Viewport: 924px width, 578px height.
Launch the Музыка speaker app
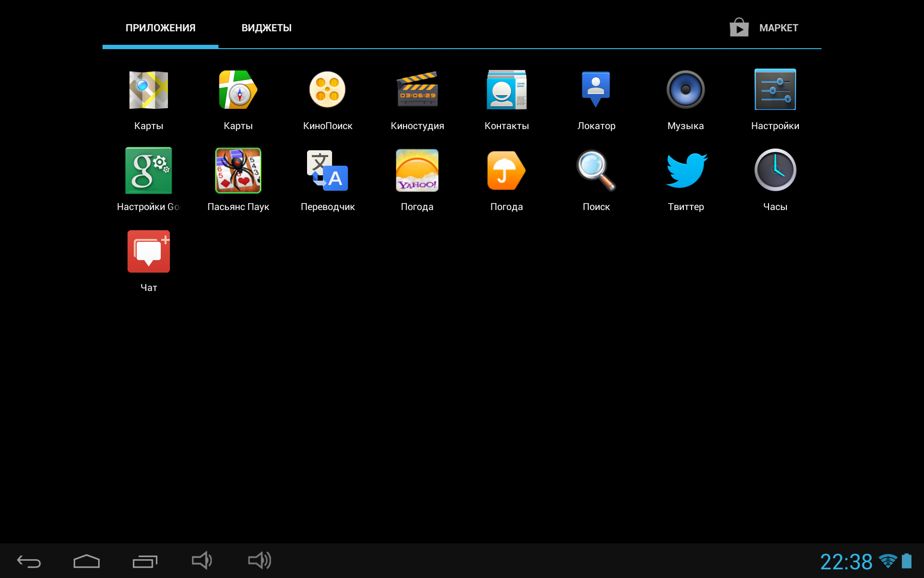(685, 90)
